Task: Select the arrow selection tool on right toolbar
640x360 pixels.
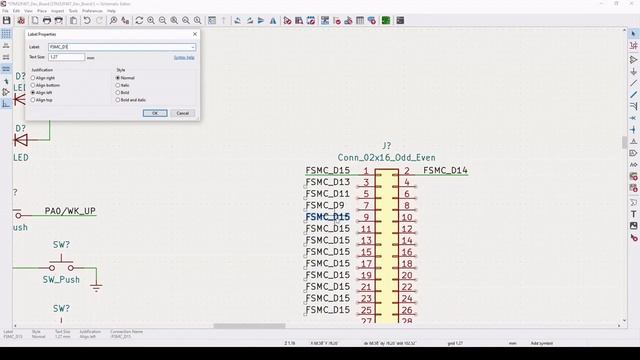Action: pyautogui.click(x=633, y=34)
